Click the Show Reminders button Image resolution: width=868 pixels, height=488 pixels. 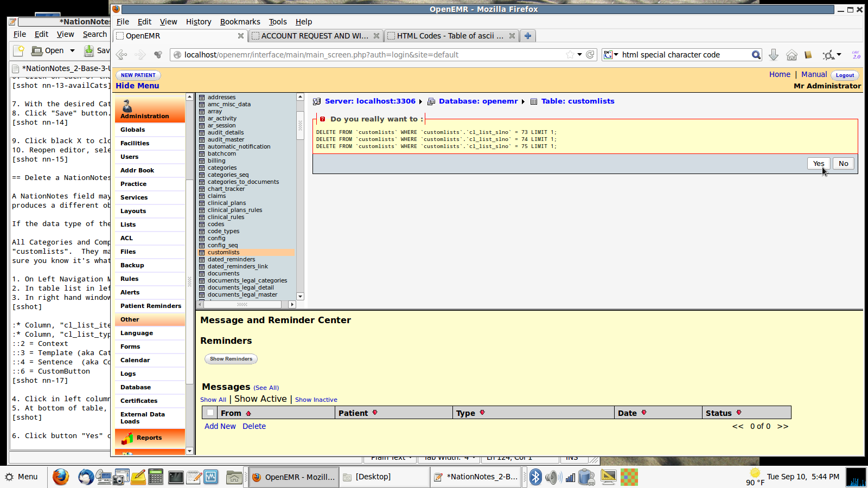click(x=231, y=359)
